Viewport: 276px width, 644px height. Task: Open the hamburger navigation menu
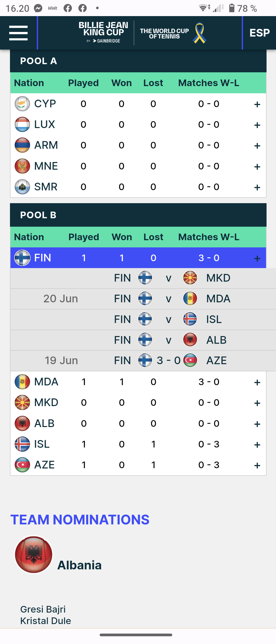tap(18, 33)
